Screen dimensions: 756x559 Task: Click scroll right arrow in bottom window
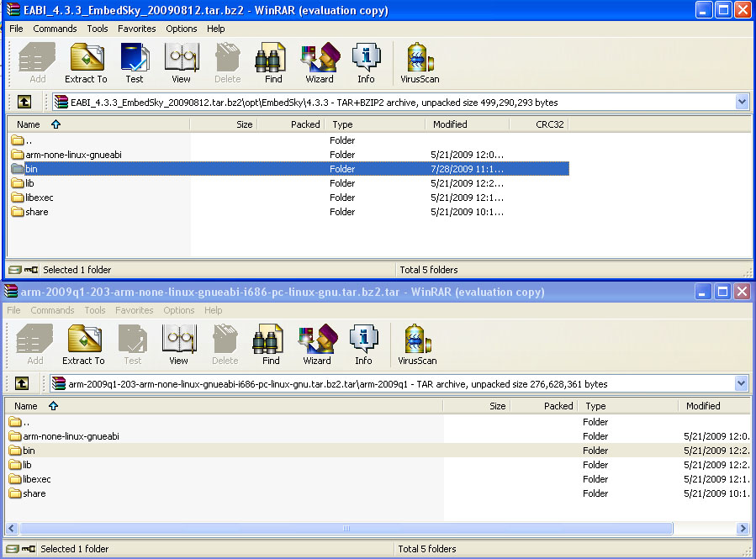click(743, 528)
